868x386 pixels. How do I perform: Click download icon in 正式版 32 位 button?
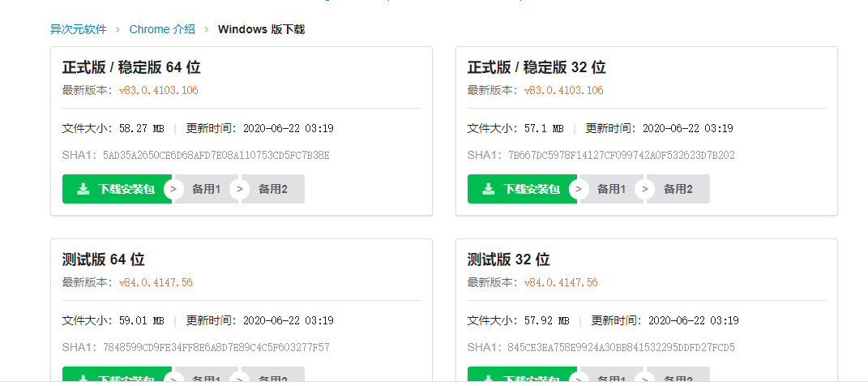tap(488, 190)
